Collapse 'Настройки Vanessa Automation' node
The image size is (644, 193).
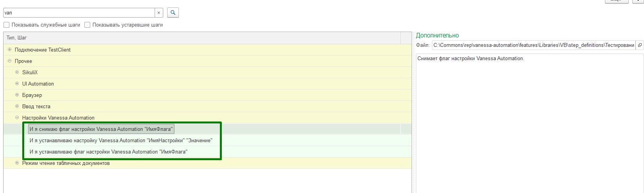coord(17,118)
